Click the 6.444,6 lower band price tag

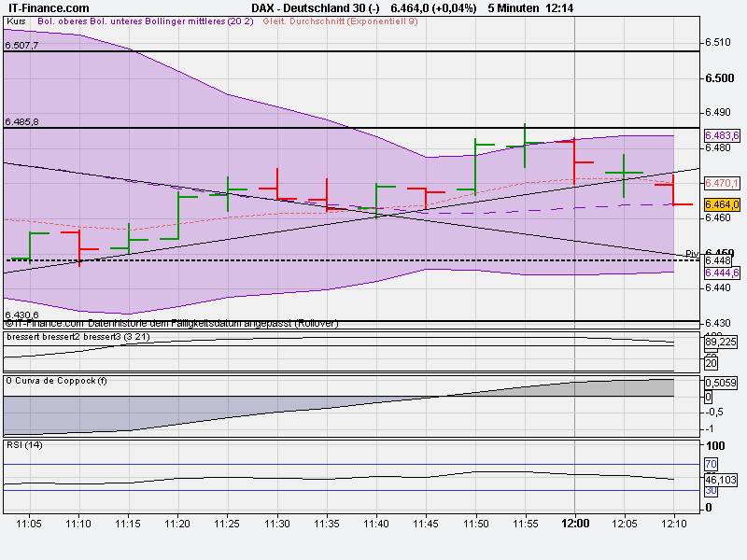(723, 273)
